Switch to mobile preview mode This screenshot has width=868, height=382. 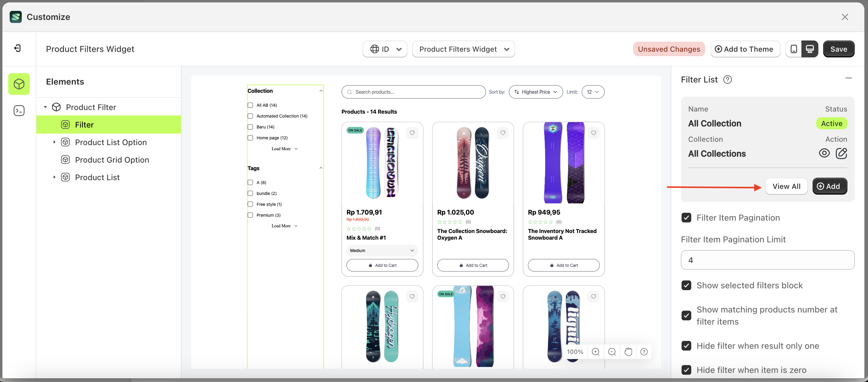(x=794, y=49)
